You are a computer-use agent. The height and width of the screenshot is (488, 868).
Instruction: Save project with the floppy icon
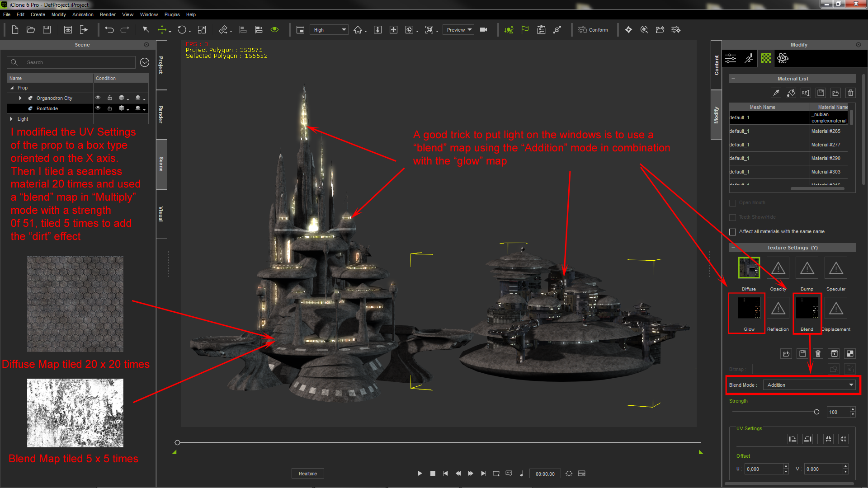point(47,30)
